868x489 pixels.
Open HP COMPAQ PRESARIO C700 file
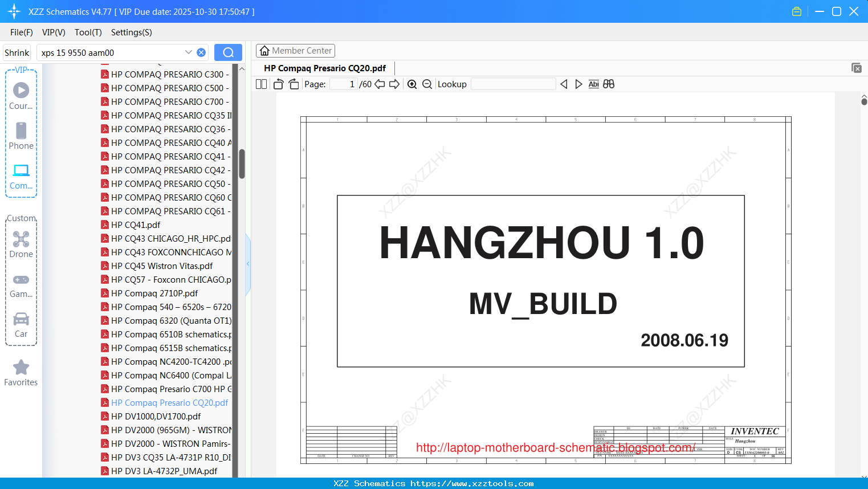165,101
